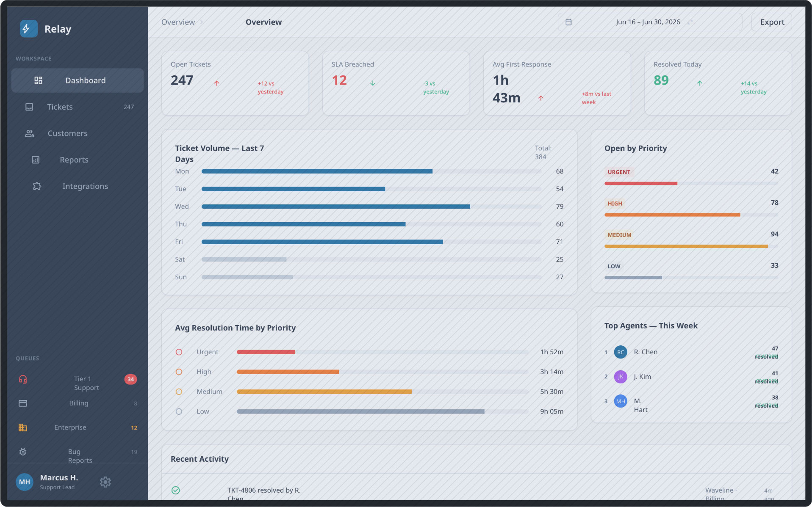Click the Tier 1 Support headset icon
This screenshot has width=812, height=507.
point(23,379)
